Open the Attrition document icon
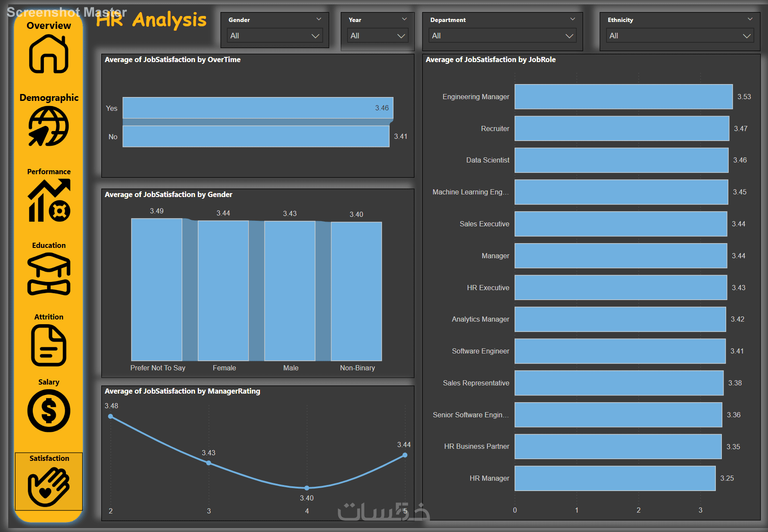The image size is (768, 532). point(49,345)
